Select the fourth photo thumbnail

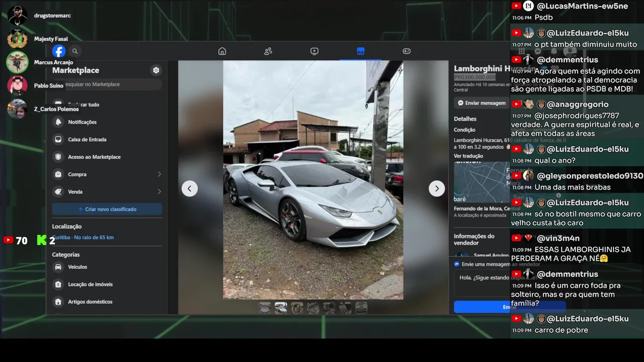[313, 308]
